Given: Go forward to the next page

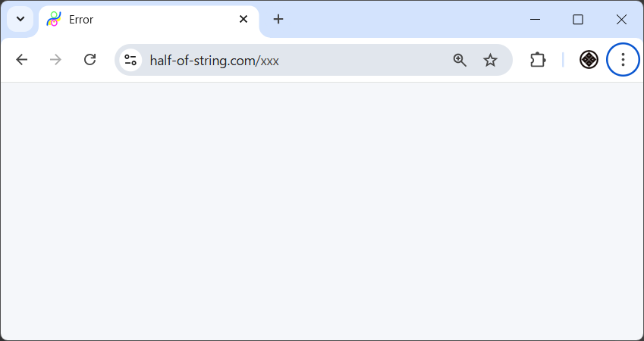Looking at the screenshot, I should 55,60.
